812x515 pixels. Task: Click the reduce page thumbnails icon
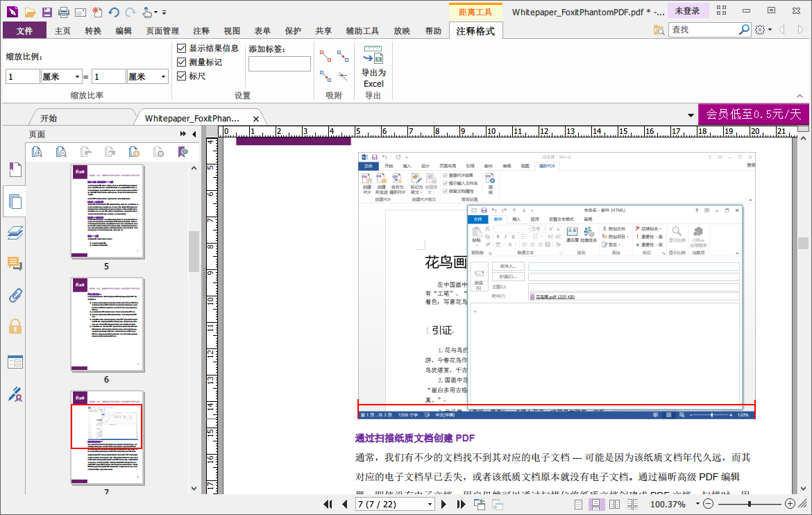pyautogui.click(x=61, y=152)
